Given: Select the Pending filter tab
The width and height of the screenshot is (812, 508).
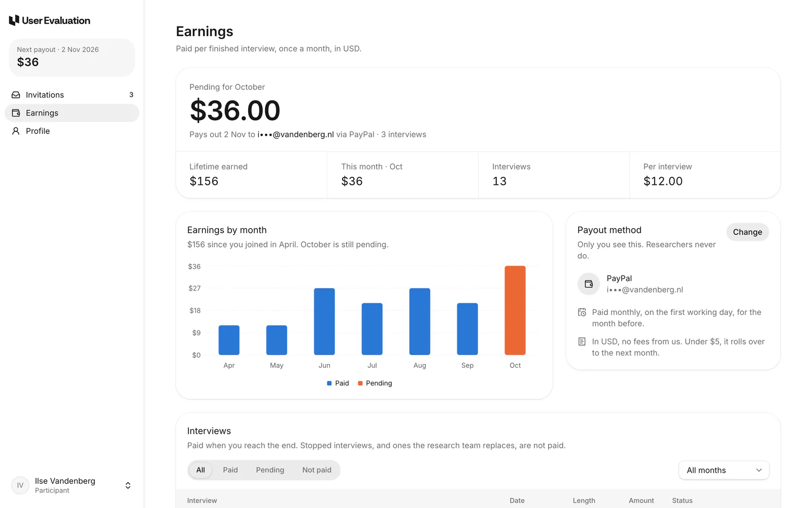Looking at the screenshot, I should [x=270, y=470].
